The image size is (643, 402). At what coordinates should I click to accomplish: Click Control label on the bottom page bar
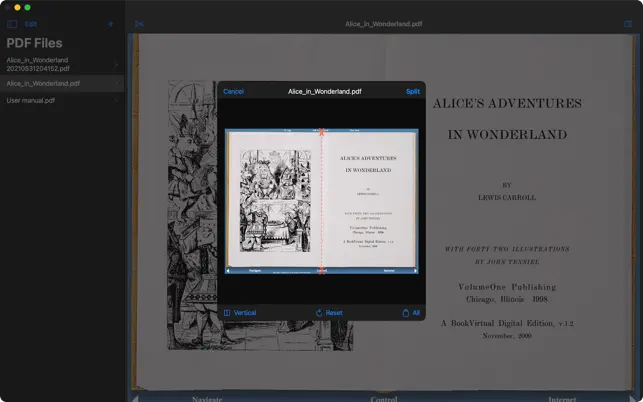tap(384, 399)
